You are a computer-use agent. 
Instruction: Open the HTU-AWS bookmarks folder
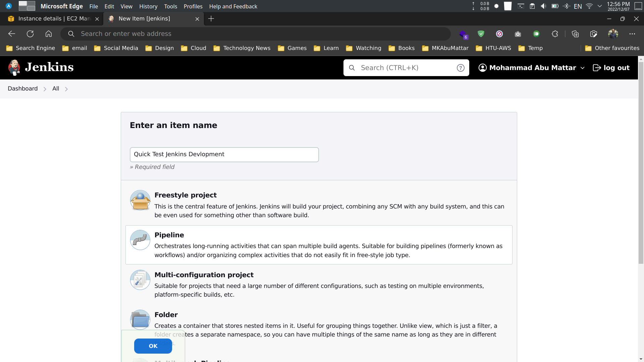click(x=493, y=48)
